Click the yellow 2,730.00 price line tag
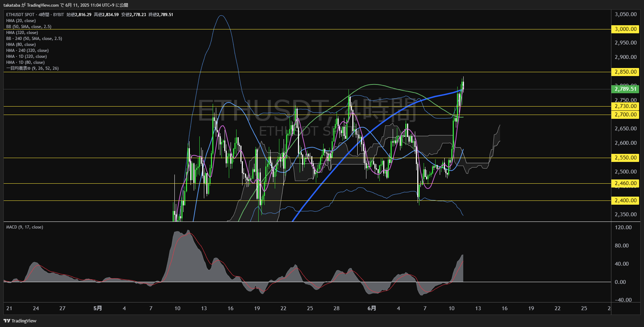 point(625,106)
